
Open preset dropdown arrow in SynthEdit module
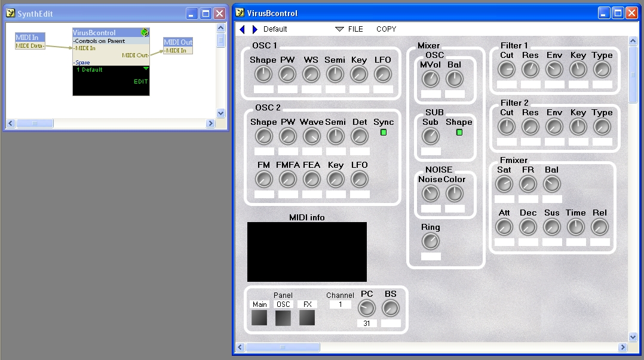click(146, 69)
